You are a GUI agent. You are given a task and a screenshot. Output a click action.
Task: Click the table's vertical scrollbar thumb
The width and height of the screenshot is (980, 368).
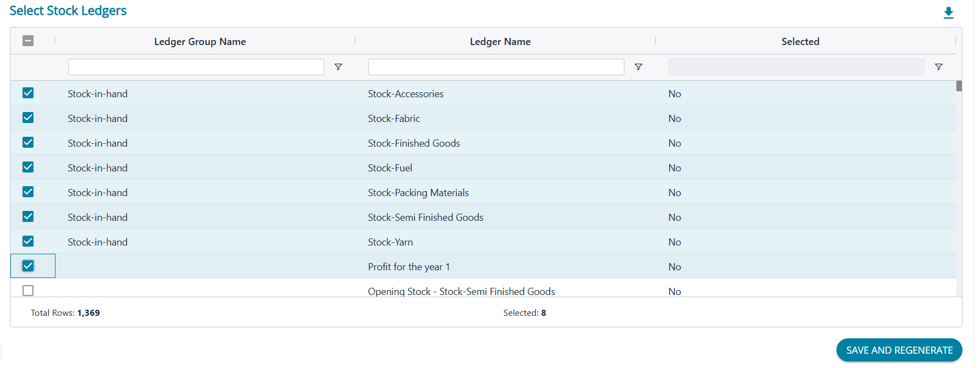[x=959, y=86]
